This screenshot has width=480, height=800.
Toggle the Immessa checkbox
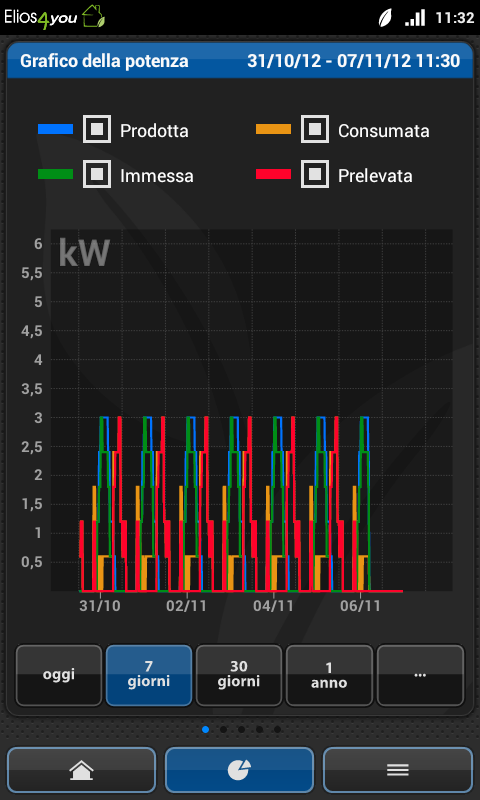point(97,174)
